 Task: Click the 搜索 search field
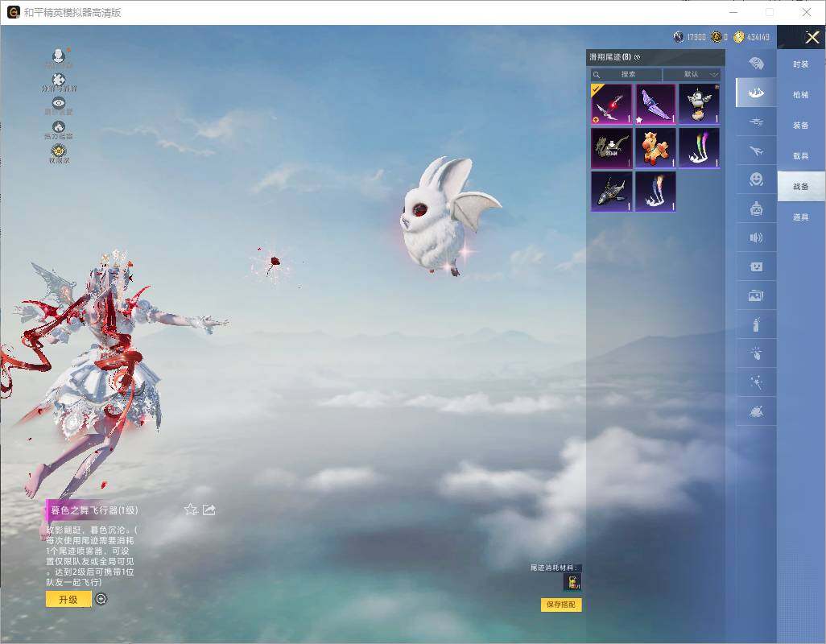(626, 74)
